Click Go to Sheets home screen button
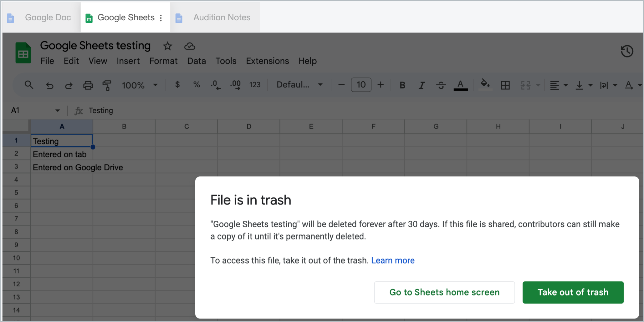 pyautogui.click(x=444, y=292)
